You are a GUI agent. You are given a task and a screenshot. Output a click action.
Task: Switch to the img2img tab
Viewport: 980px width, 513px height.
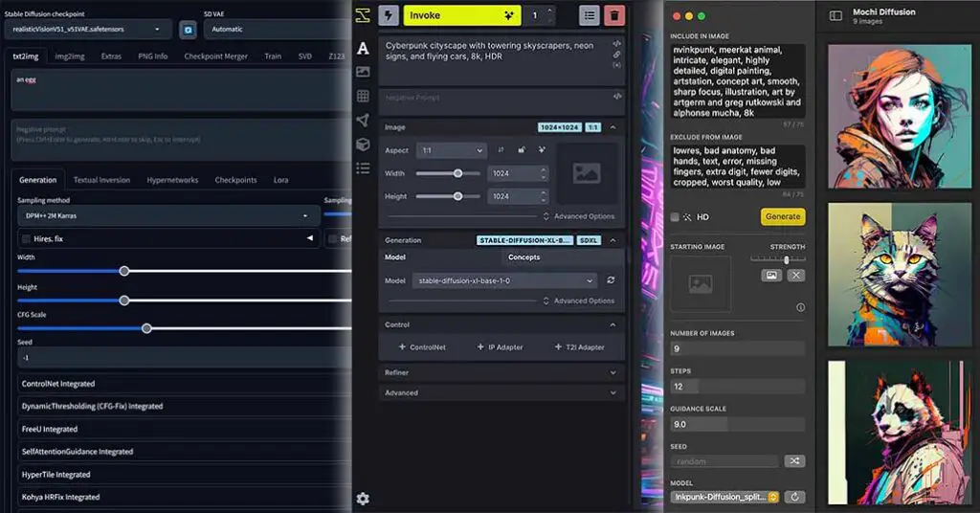[69, 56]
